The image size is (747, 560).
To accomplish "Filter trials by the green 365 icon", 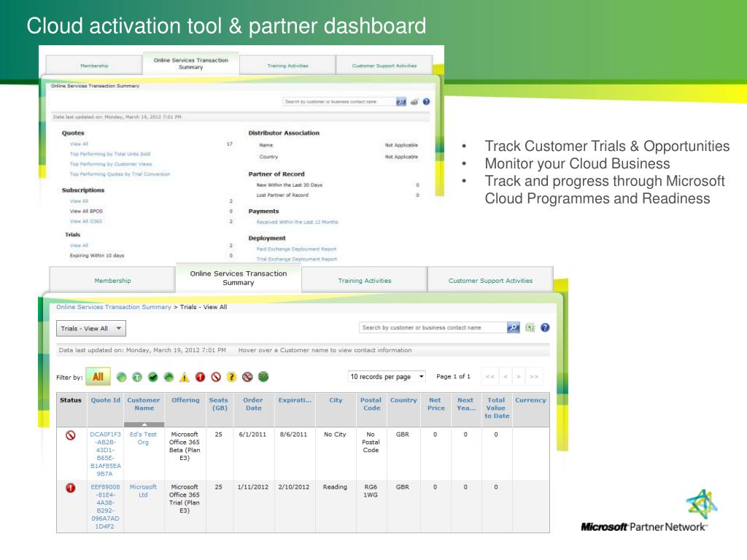I will tap(263, 377).
